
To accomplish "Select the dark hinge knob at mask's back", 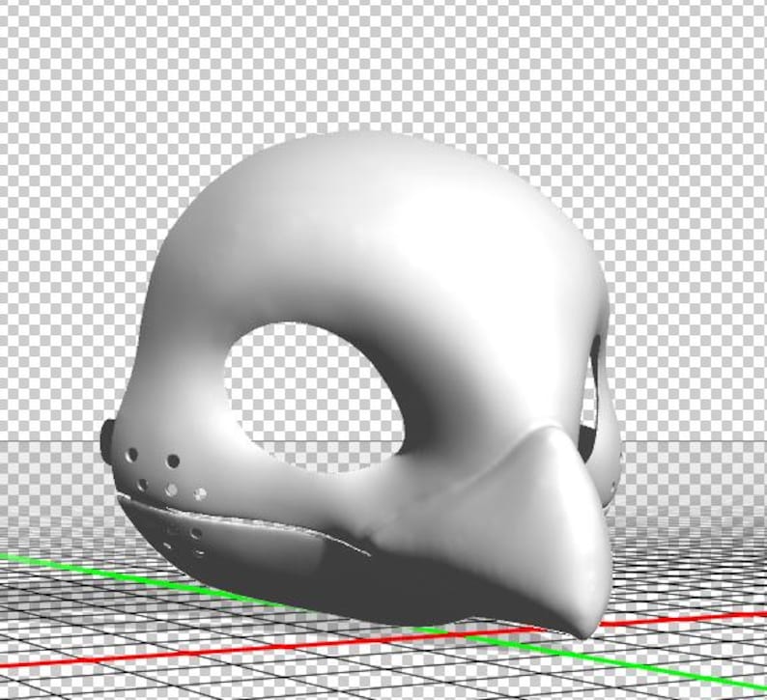I will pos(107,442).
